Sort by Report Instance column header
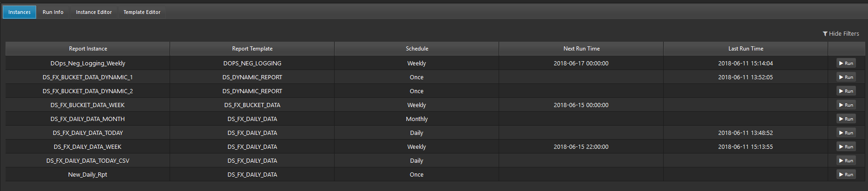The height and width of the screenshot is (191, 868). [x=88, y=49]
